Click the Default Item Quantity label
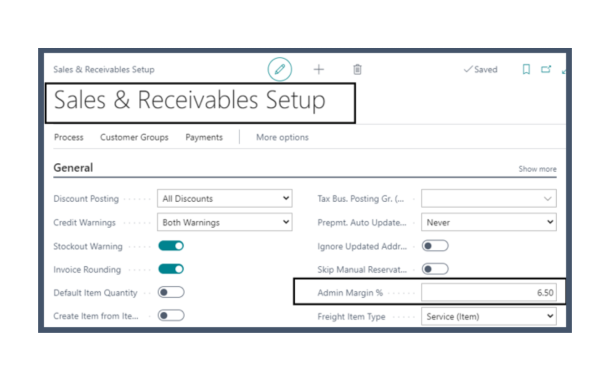The image size is (610, 381). 95,293
